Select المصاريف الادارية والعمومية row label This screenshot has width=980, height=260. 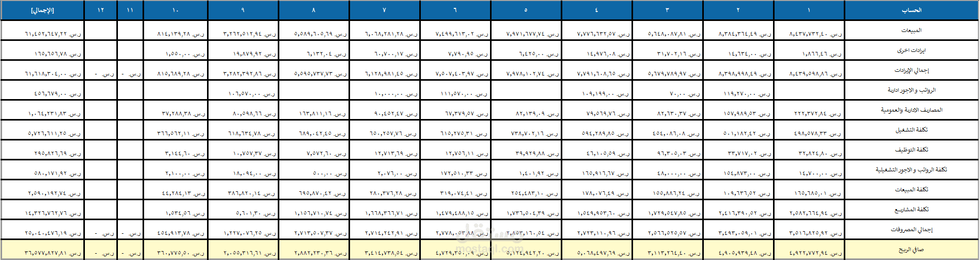[911, 110]
